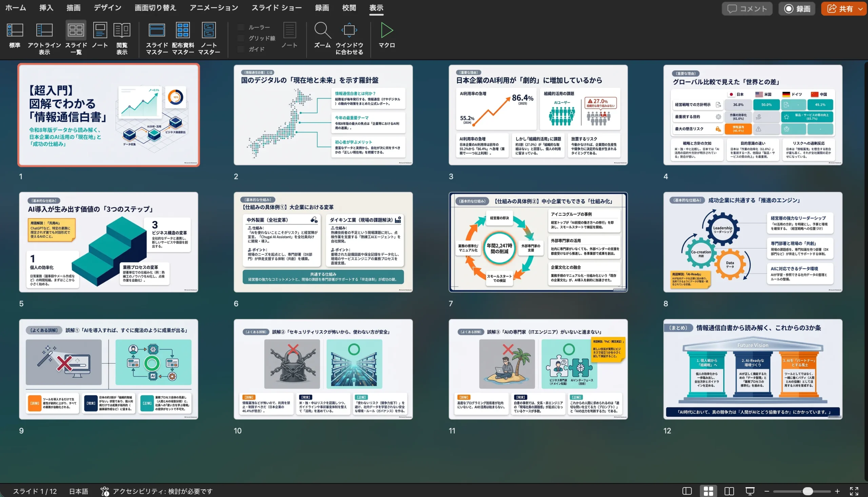Click status bar reading view icon
Image resolution: width=868 pixels, height=497 pixels.
point(729,491)
